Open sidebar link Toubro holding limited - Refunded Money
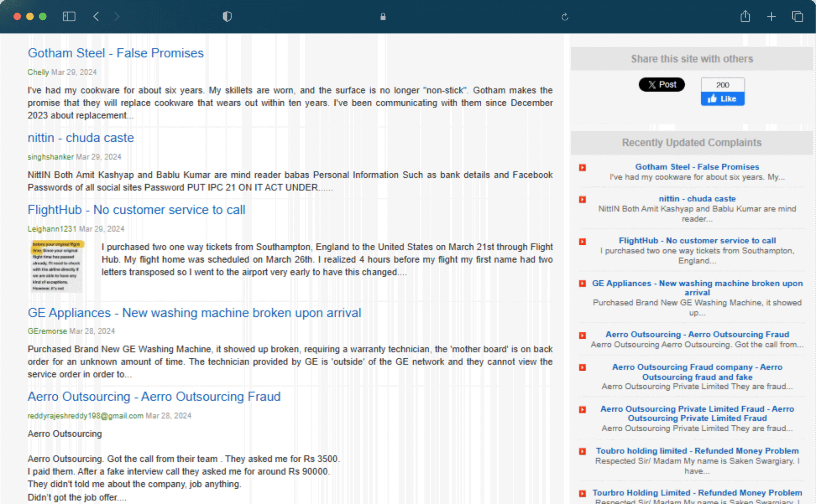This screenshot has width=816, height=504. tap(697, 451)
